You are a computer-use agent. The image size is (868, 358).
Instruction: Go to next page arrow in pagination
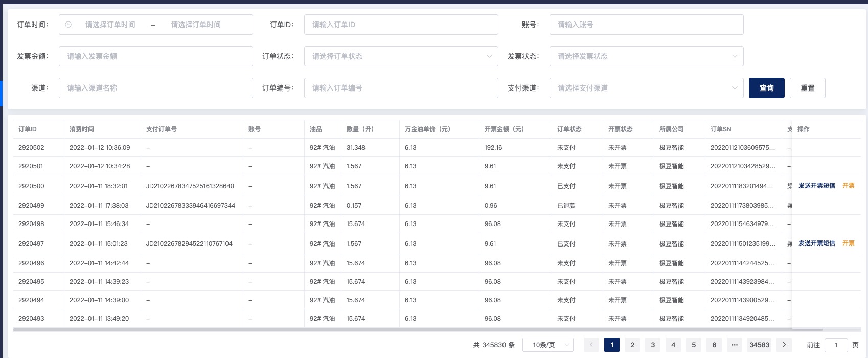784,345
